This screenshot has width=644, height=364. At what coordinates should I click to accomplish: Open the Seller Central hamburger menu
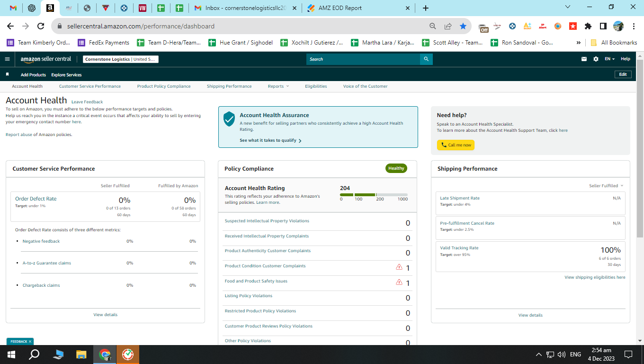pos(7,59)
